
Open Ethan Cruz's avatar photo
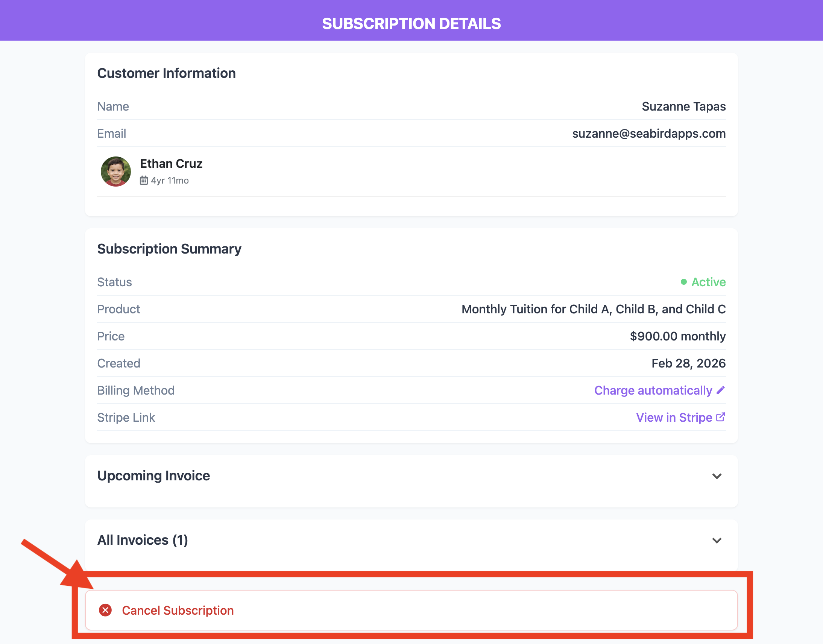[x=116, y=172]
